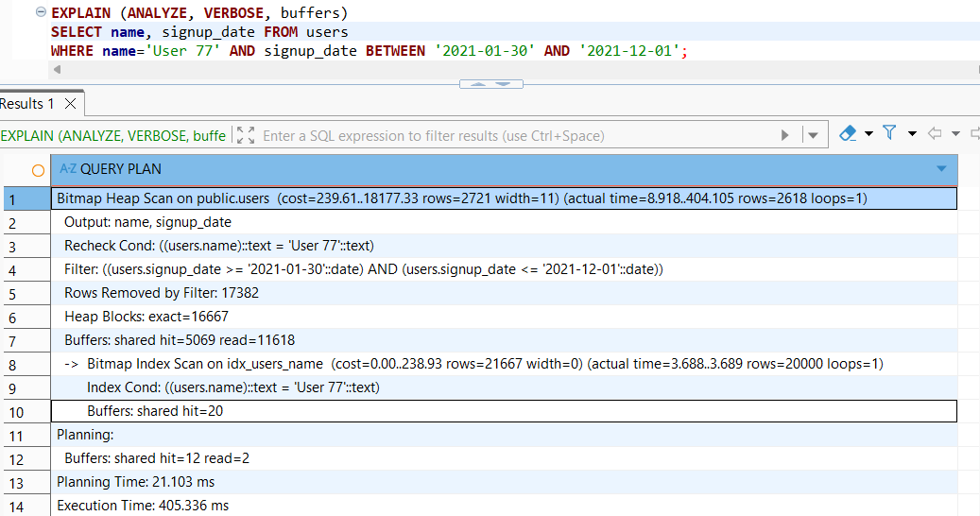Screen dimensions: 980x516
Task: Click the A-Z type icon in header
Action: click(x=68, y=168)
